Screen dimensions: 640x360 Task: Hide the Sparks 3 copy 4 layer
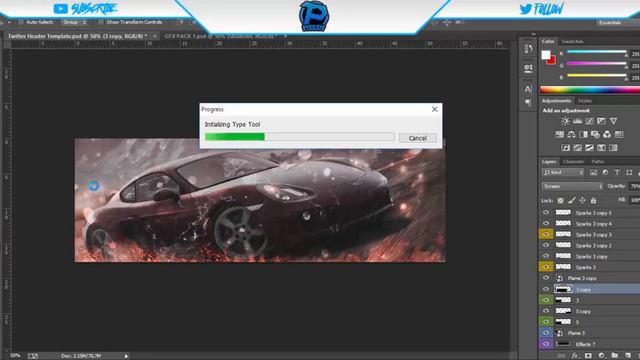(546, 223)
